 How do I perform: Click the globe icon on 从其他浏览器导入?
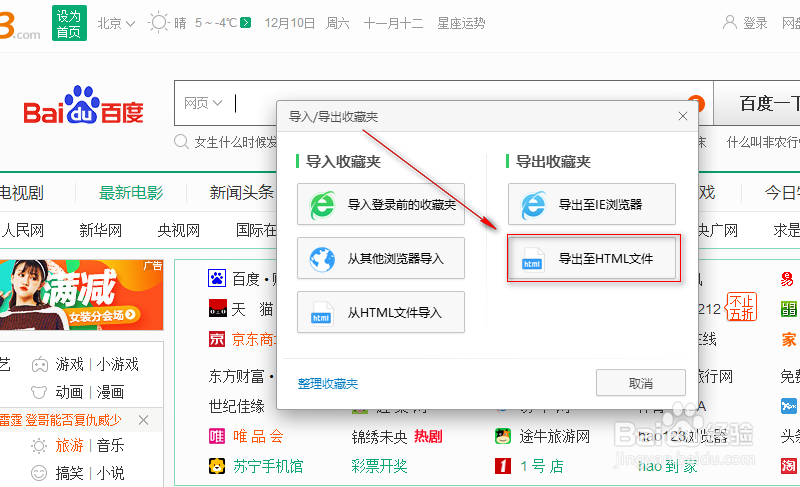click(x=322, y=259)
